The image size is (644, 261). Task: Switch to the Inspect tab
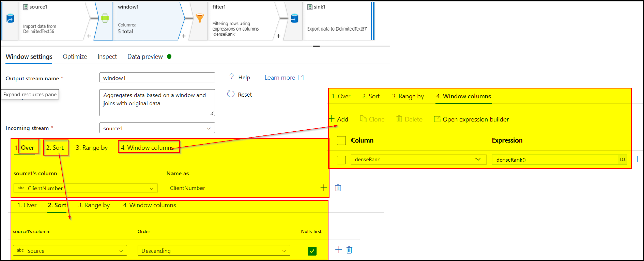[x=107, y=56]
